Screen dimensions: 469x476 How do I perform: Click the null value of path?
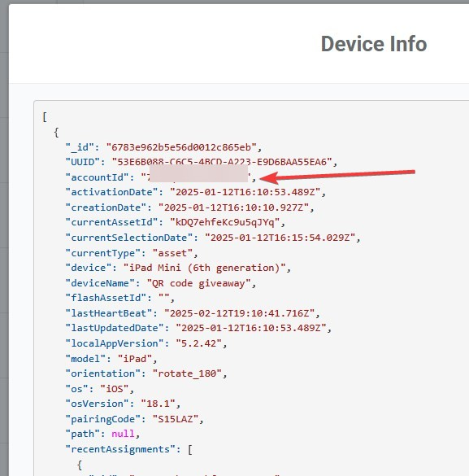(123, 434)
